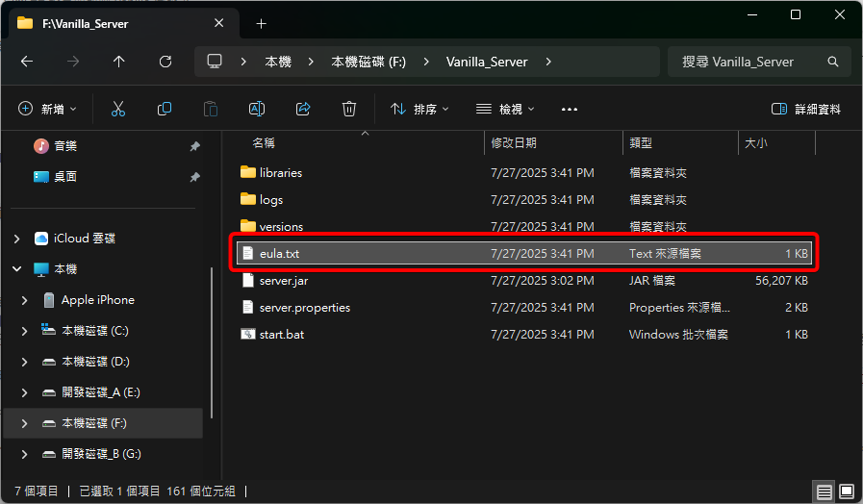The width and height of the screenshot is (863, 504).
Task: Click the 搜尋 Vanilla_Server search box
Action: tap(750, 62)
